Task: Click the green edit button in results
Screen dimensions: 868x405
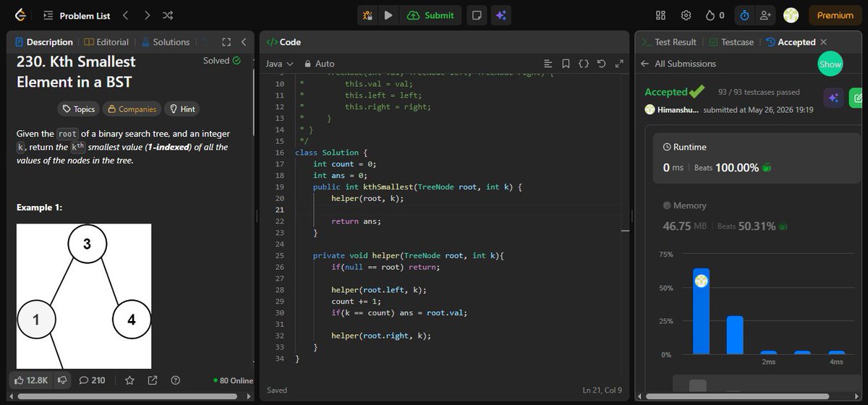Action: (x=856, y=98)
